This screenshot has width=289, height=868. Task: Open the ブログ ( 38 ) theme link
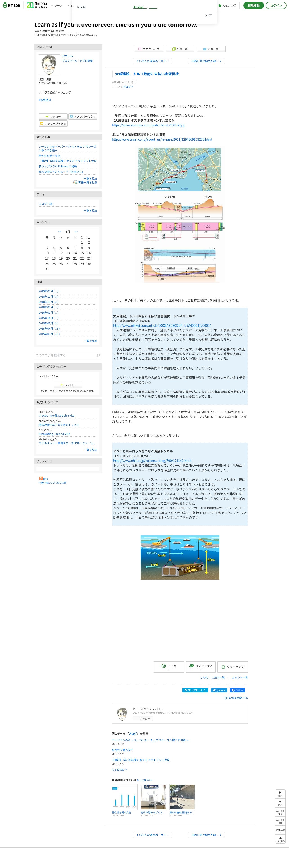(46, 204)
